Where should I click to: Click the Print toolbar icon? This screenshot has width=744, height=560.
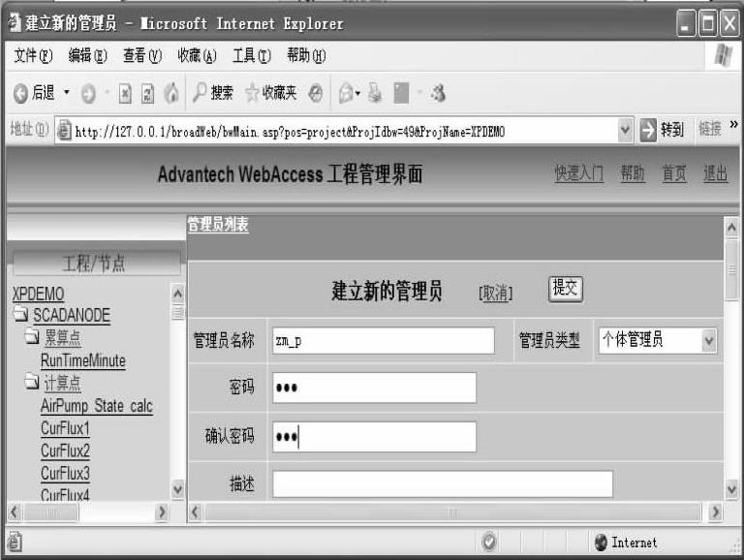pos(375,93)
